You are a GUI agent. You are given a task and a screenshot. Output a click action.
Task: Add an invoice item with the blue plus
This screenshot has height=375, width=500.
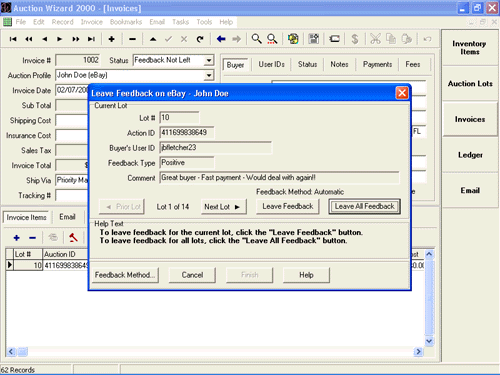coord(16,238)
